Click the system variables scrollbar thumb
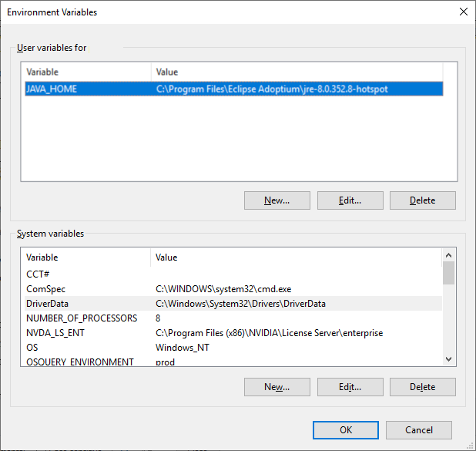The height and width of the screenshot is (451, 476). coord(448,273)
